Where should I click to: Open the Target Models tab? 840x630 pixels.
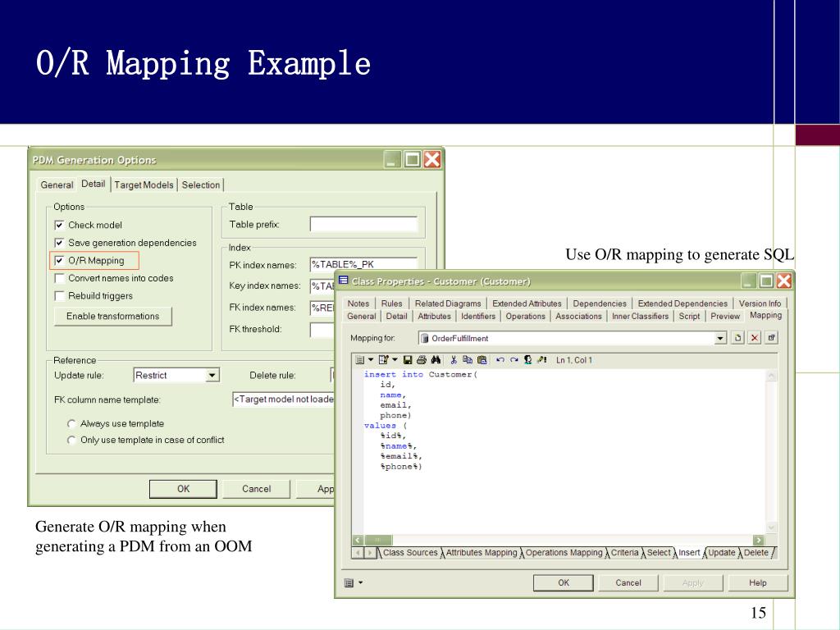[144, 185]
